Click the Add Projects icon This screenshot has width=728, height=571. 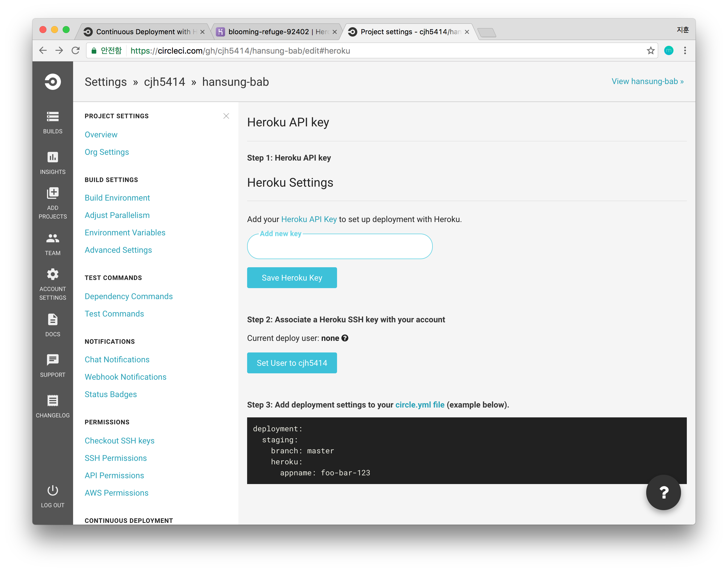pos(52,193)
